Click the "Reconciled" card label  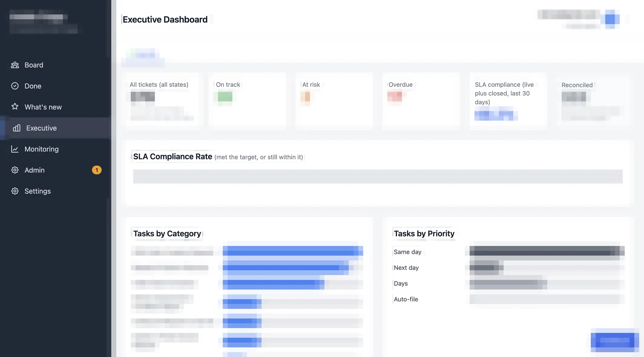577,85
